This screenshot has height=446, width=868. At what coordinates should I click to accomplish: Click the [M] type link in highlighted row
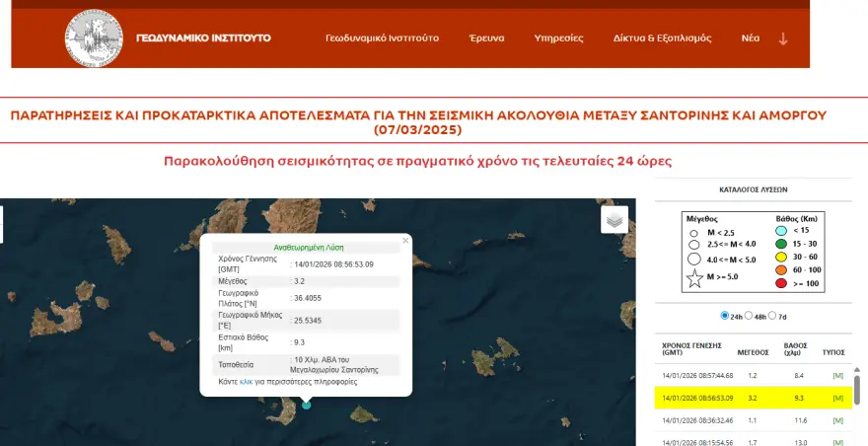pos(838,398)
